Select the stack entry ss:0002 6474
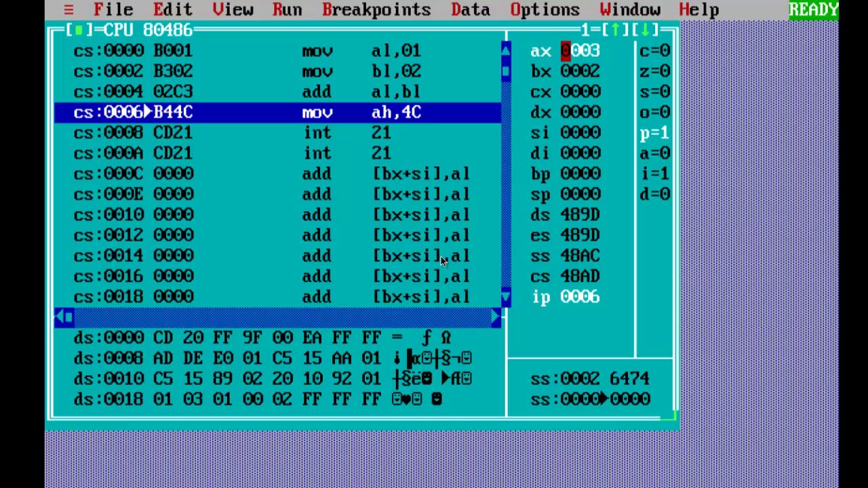The height and width of the screenshot is (488, 868). 590,379
